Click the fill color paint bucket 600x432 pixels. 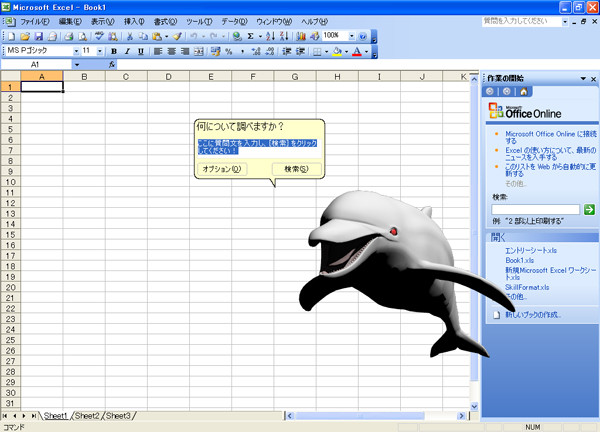click(337, 51)
